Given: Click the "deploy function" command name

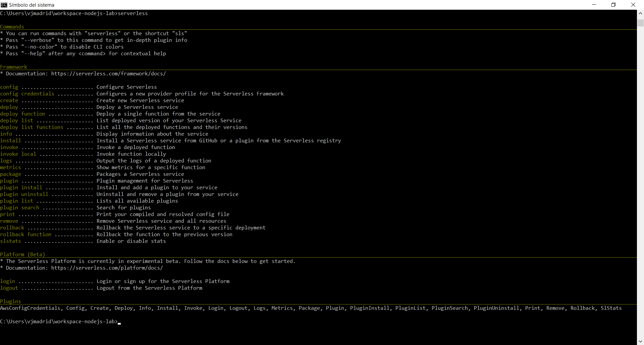Looking at the screenshot, I should 22,114.
